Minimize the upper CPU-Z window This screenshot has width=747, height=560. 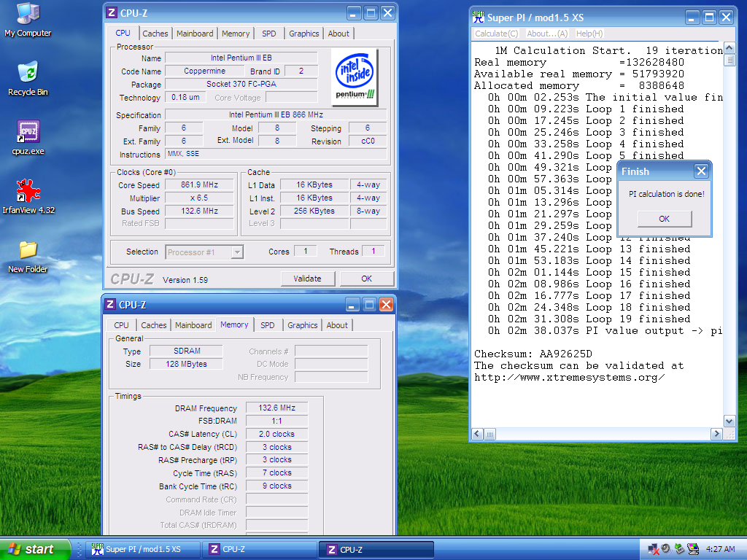[x=354, y=13]
